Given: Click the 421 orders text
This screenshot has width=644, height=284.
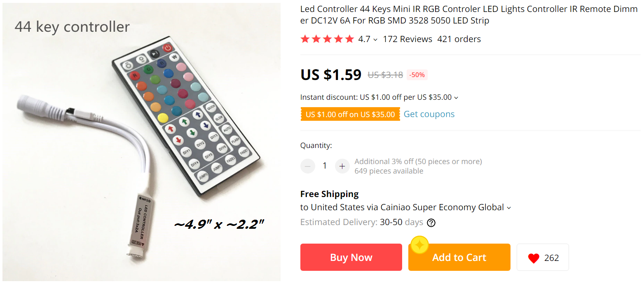Looking at the screenshot, I should click(x=459, y=39).
